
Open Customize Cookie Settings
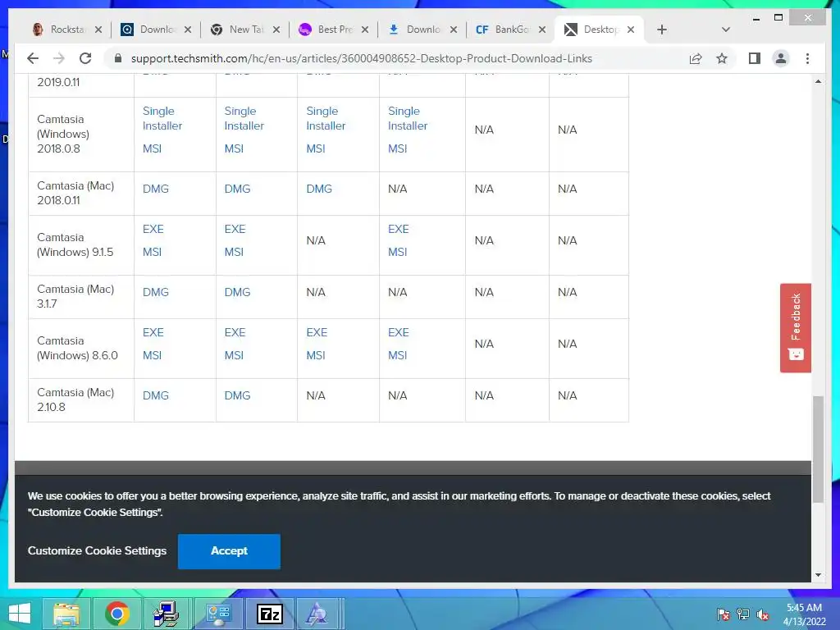[97, 550]
